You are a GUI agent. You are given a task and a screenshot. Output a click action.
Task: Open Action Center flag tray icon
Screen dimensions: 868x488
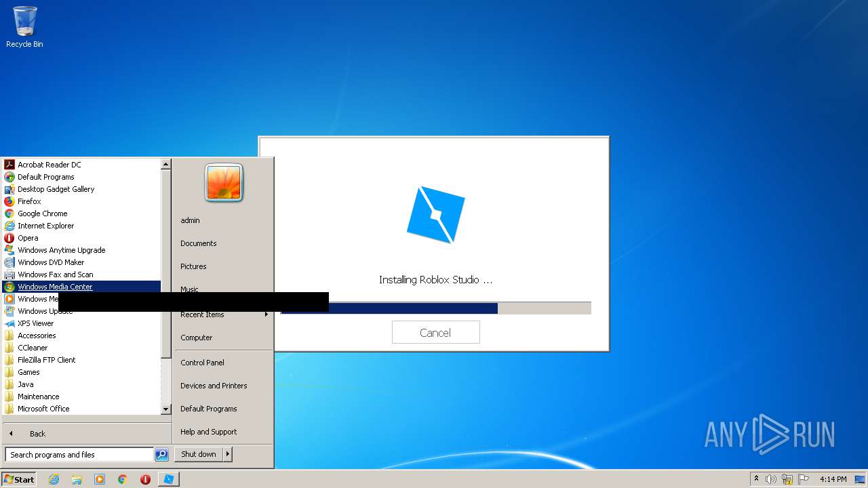coord(804,479)
